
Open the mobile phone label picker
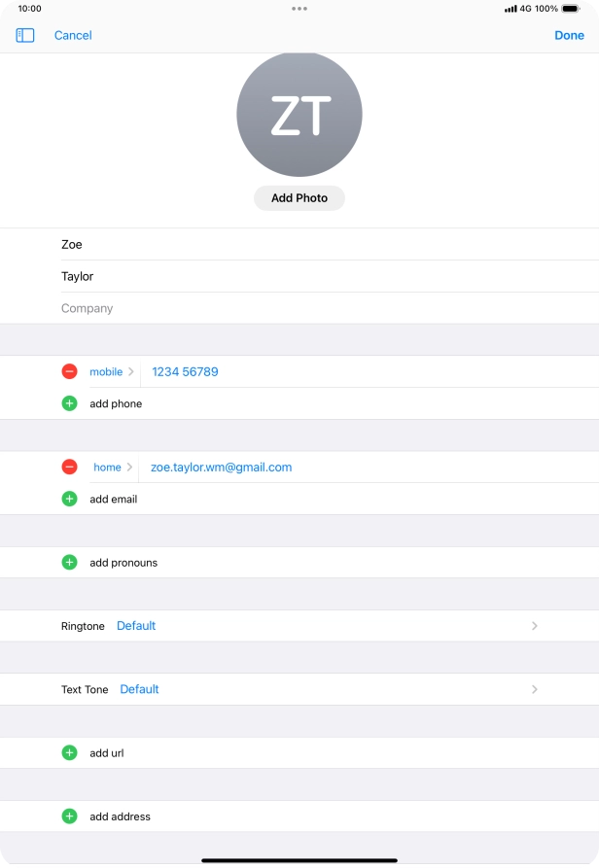111,371
